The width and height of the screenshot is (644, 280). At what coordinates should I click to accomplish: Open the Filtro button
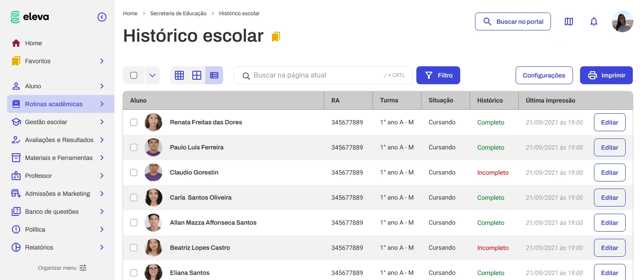pos(438,75)
